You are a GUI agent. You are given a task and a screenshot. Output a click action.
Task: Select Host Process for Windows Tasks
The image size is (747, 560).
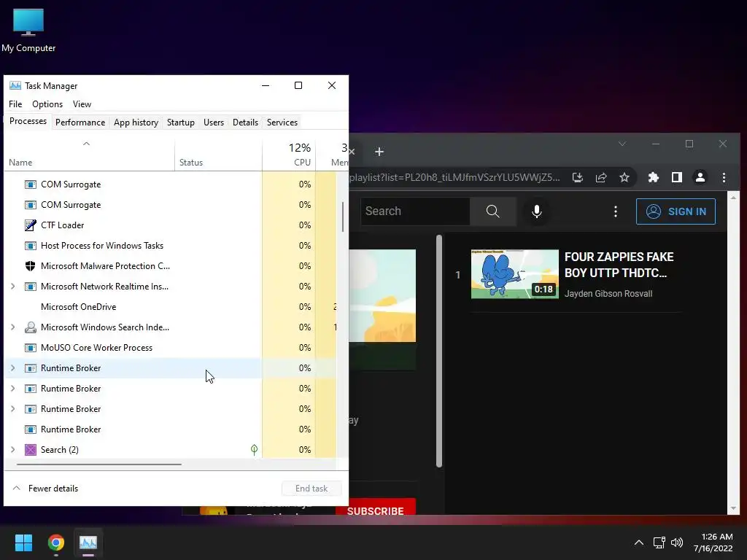(x=171, y=246)
